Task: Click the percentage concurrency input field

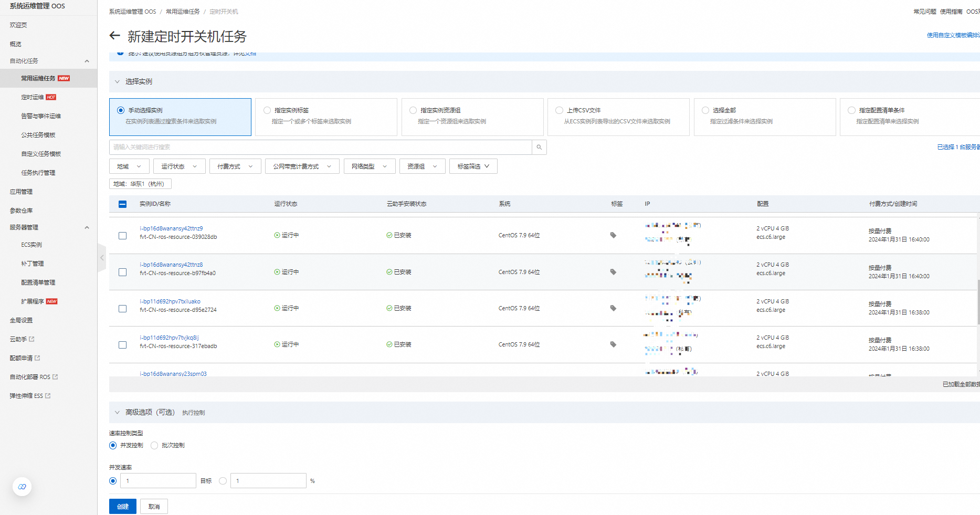Action: [268, 481]
